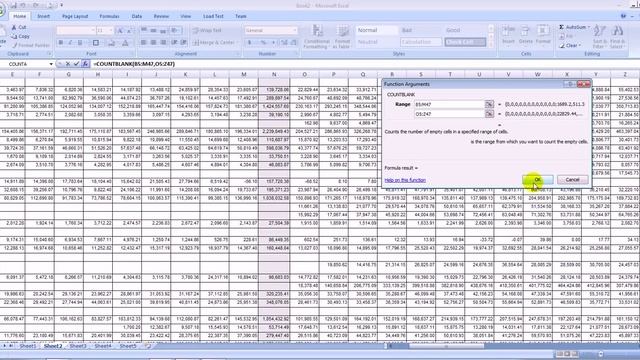640x360 pixels.
Task: Confirm formula entry with checkmark icon
Action: [76, 64]
